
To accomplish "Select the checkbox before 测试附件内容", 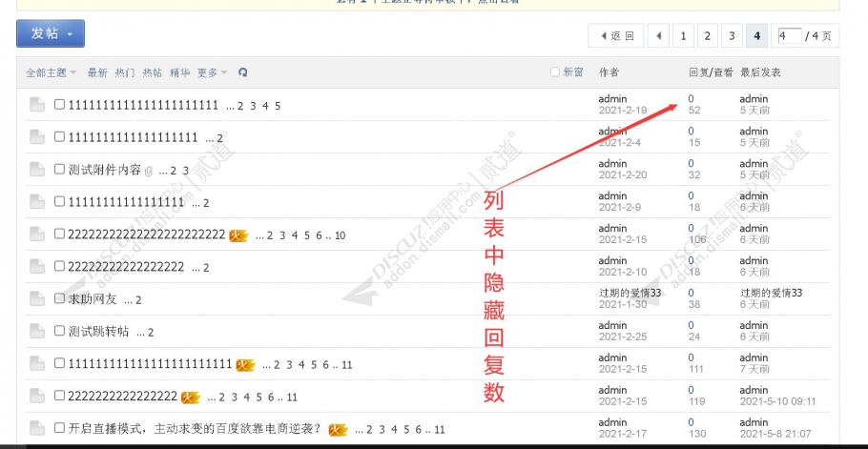I will [59, 169].
